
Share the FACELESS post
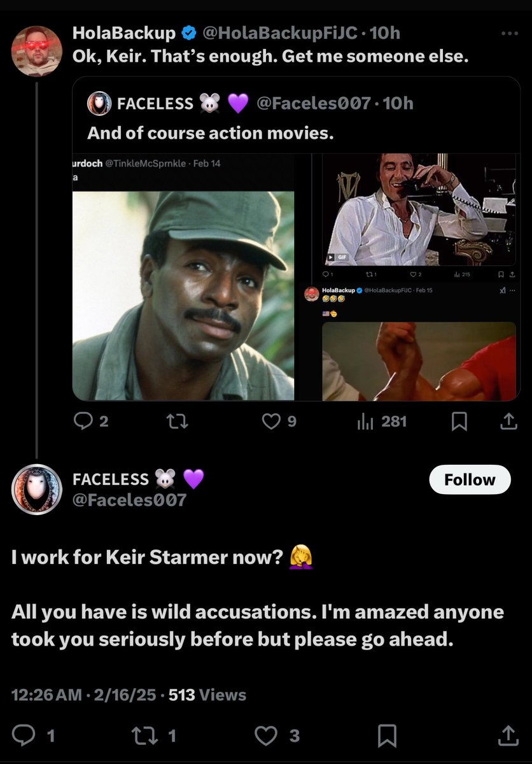click(508, 736)
